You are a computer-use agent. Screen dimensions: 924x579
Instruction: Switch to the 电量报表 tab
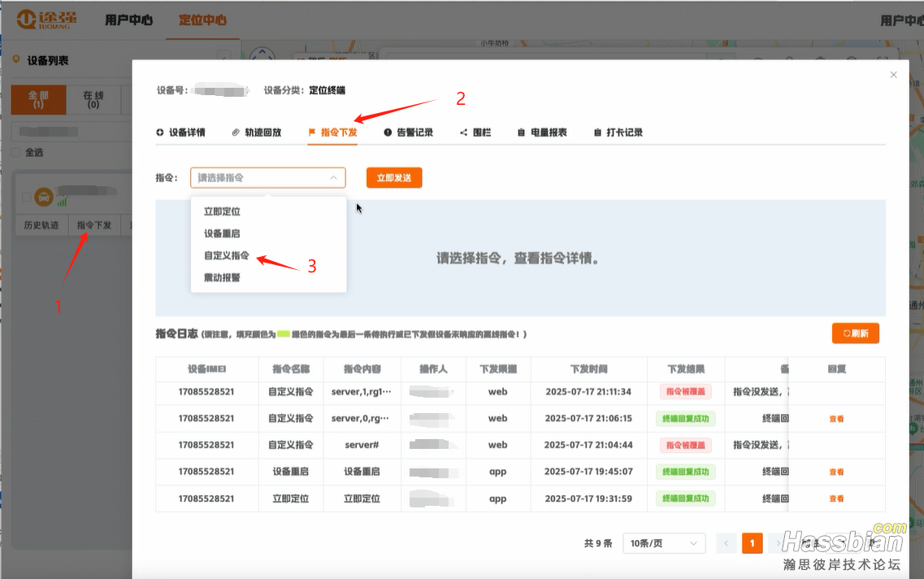point(542,133)
